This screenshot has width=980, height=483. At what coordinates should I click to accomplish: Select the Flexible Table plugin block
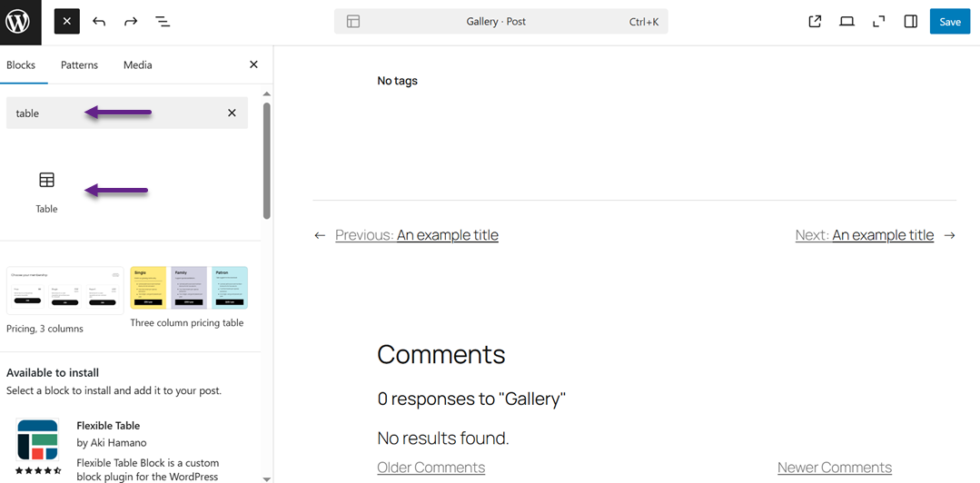coord(38,440)
